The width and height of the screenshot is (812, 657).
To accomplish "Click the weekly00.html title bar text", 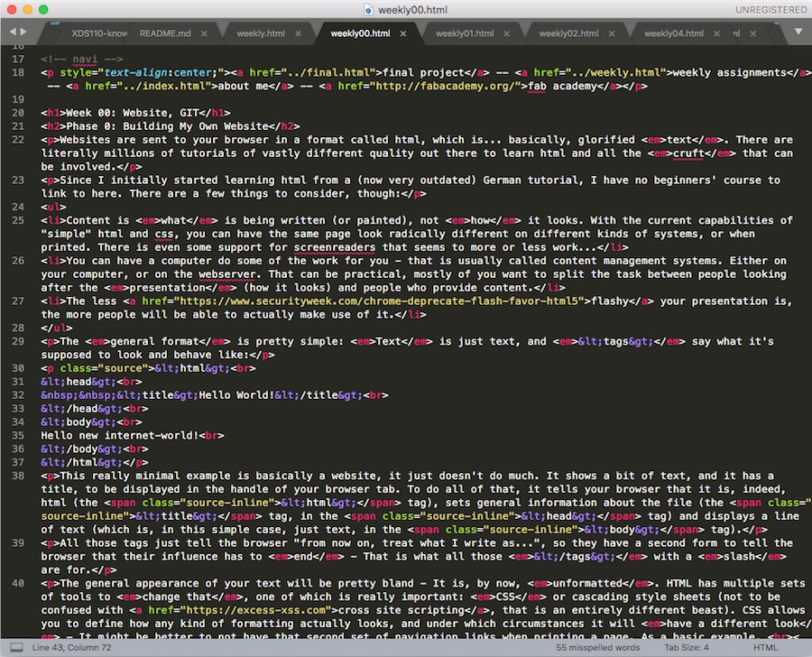I will coord(412,10).
